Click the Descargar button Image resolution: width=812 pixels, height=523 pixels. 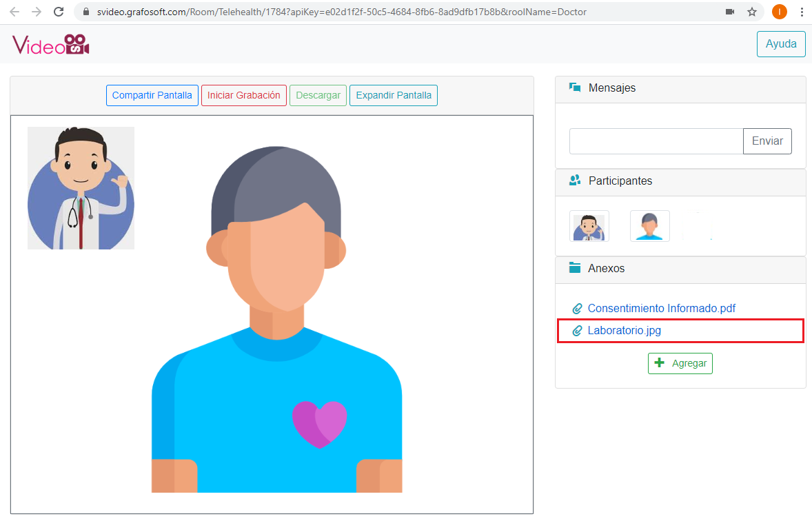click(318, 95)
